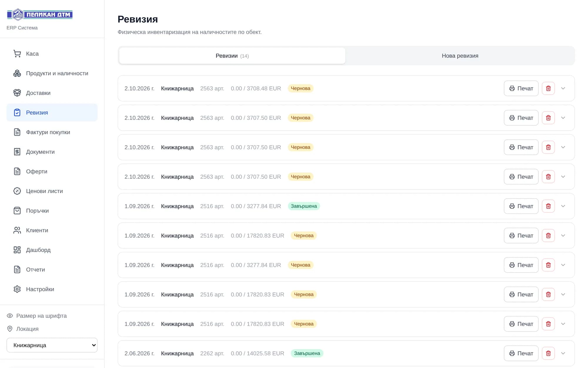Click the Ревизия page heading
The height and width of the screenshot is (368, 588).
pyautogui.click(x=138, y=19)
